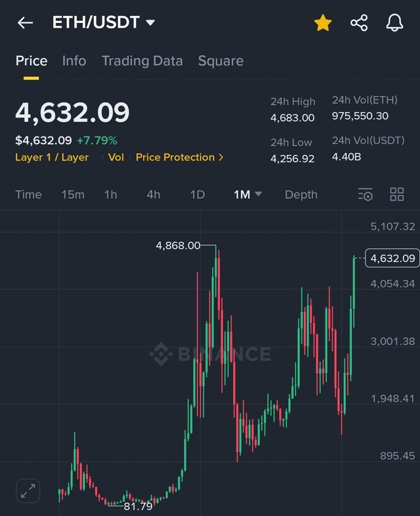
Task: Click the 3,001.38 axis label
Action: pyautogui.click(x=392, y=341)
